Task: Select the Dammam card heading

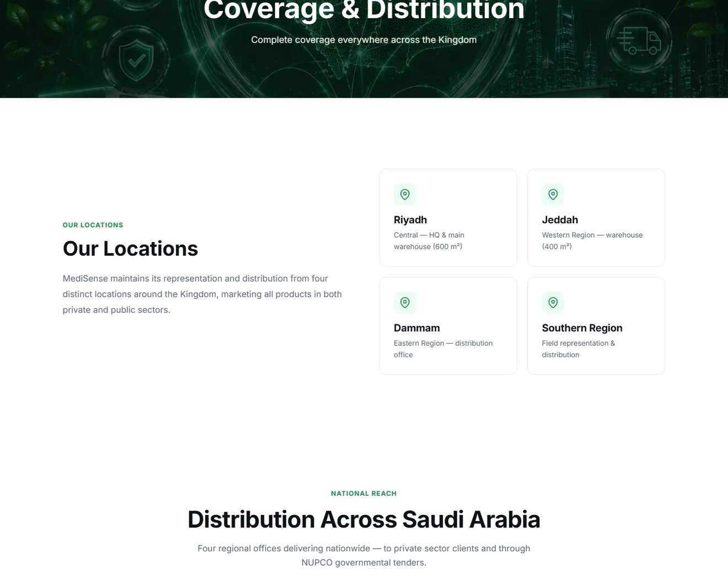Action: click(x=417, y=328)
